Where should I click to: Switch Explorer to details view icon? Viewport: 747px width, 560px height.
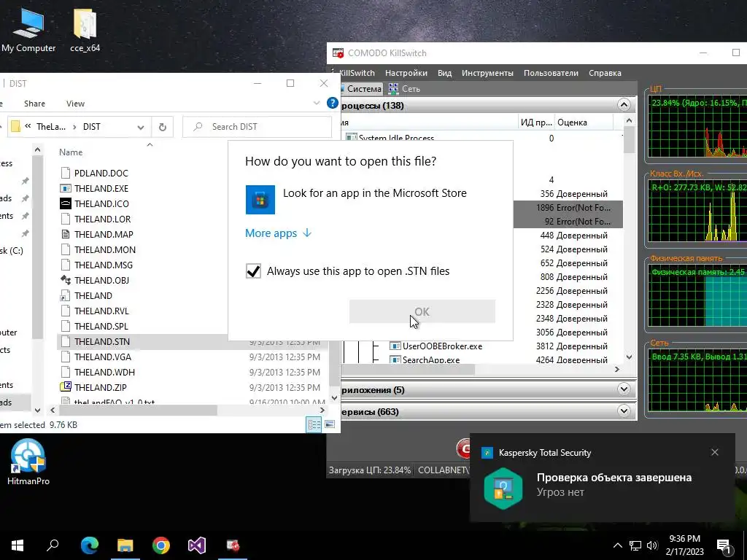click(x=314, y=424)
